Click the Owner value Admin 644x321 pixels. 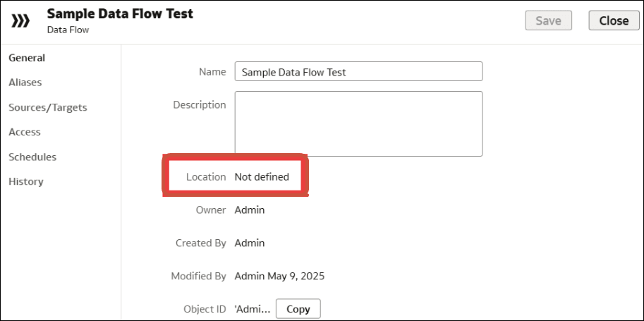coord(250,210)
